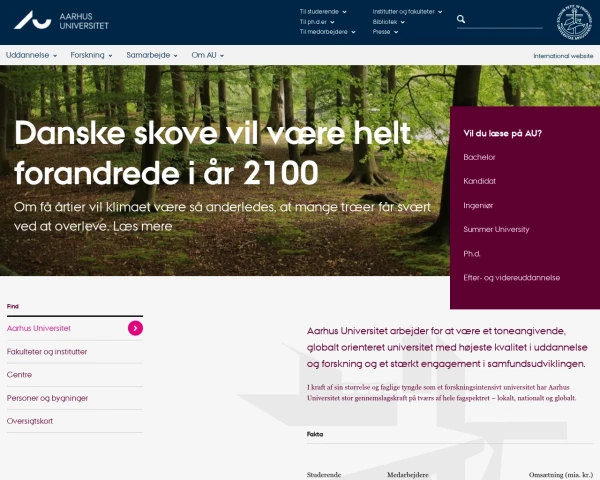
Task: Open the Uddannelse menu
Action: coord(31,55)
